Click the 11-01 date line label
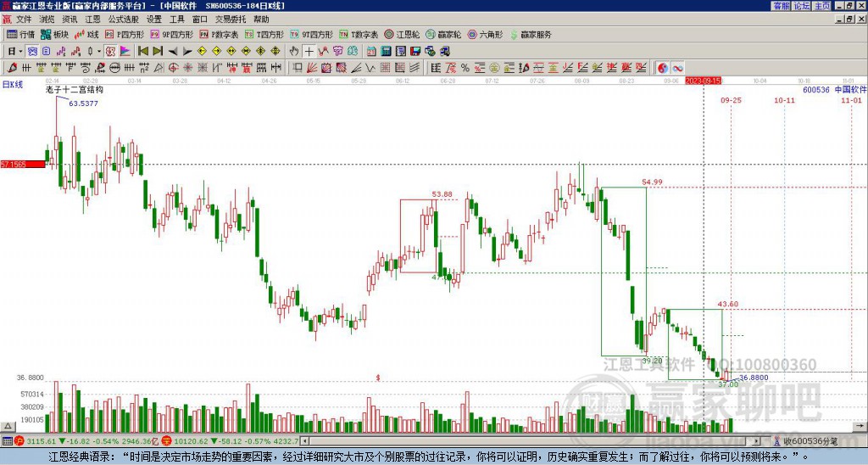 851,100
